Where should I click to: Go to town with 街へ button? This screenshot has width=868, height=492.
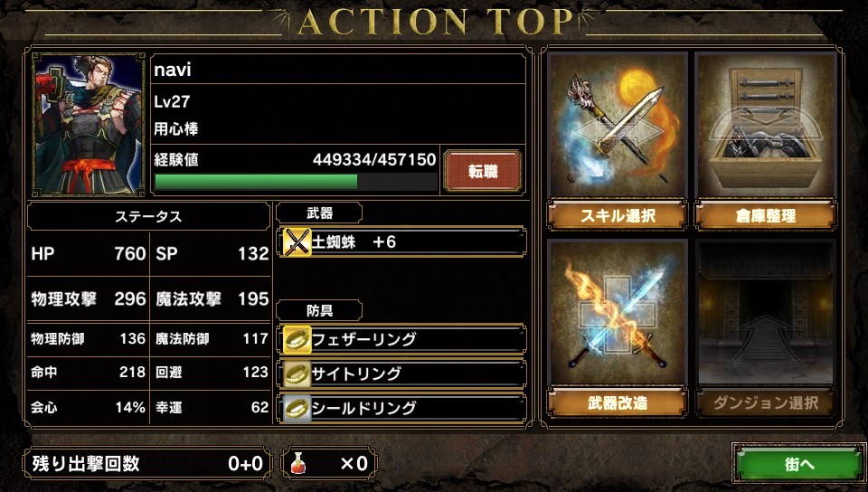click(x=798, y=464)
